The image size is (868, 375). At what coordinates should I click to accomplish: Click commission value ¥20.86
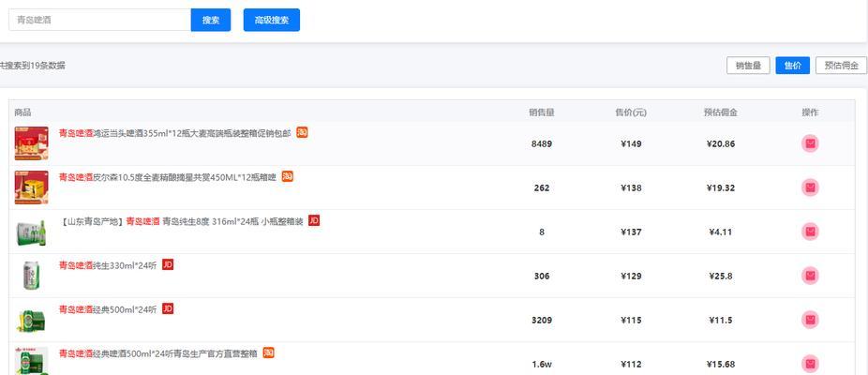[721, 144]
